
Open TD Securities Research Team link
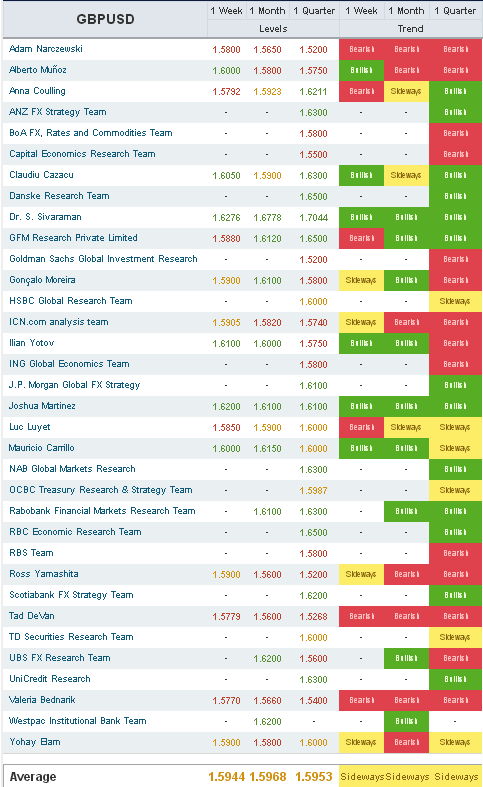point(71,637)
